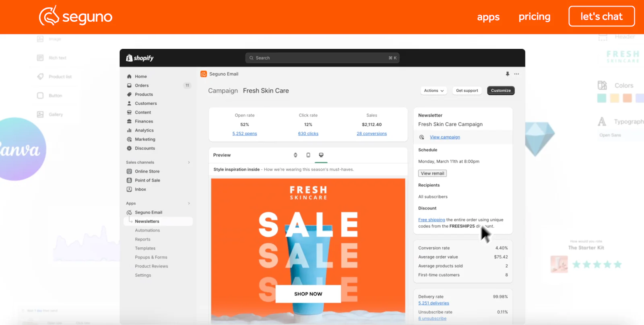Viewport: 644px width, 325px height.
Task: Open Orders in the sidebar
Action: (142, 85)
